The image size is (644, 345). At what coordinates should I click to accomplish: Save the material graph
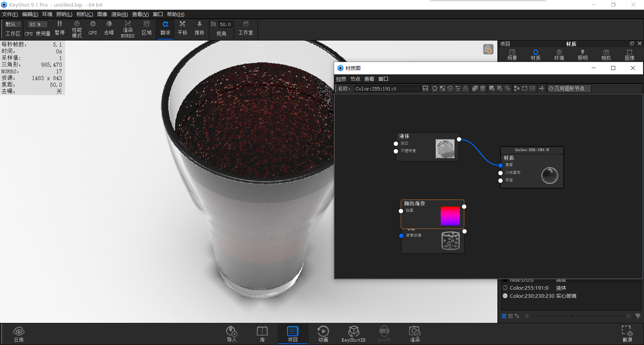(x=425, y=88)
